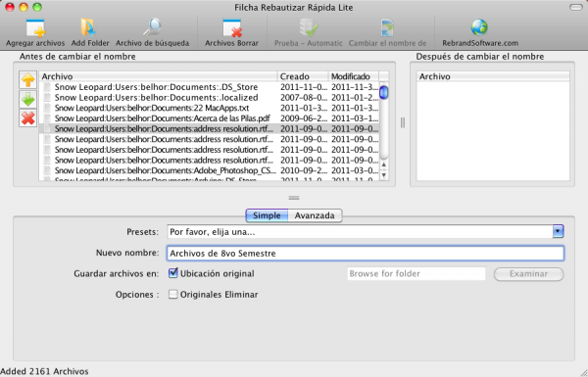Click the highlighted address resolution.rtf row
588x377 pixels.
pos(209,129)
